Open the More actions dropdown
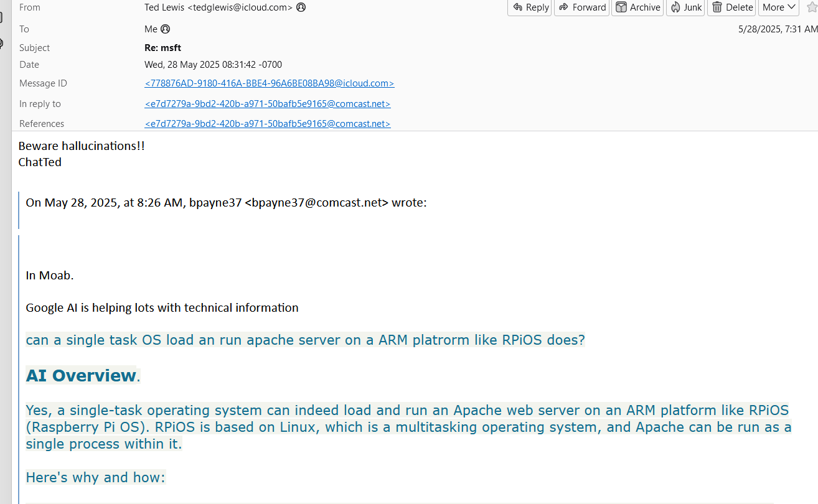Viewport: 818px width, 504px height. coord(779,7)
